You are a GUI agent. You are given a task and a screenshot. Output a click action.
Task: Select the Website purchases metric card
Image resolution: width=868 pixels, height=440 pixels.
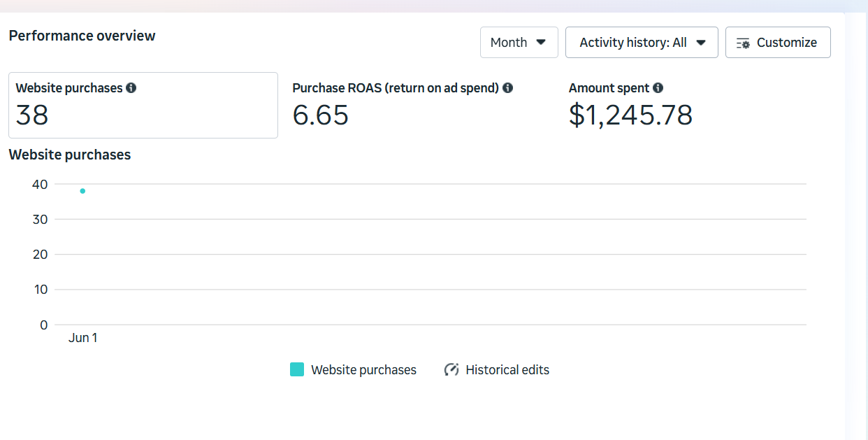point(143,105)
